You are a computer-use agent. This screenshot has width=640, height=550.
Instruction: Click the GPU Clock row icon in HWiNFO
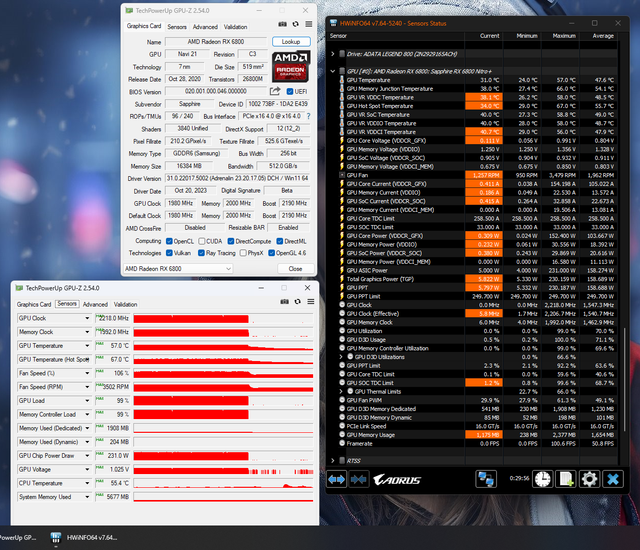coord(342,305)
